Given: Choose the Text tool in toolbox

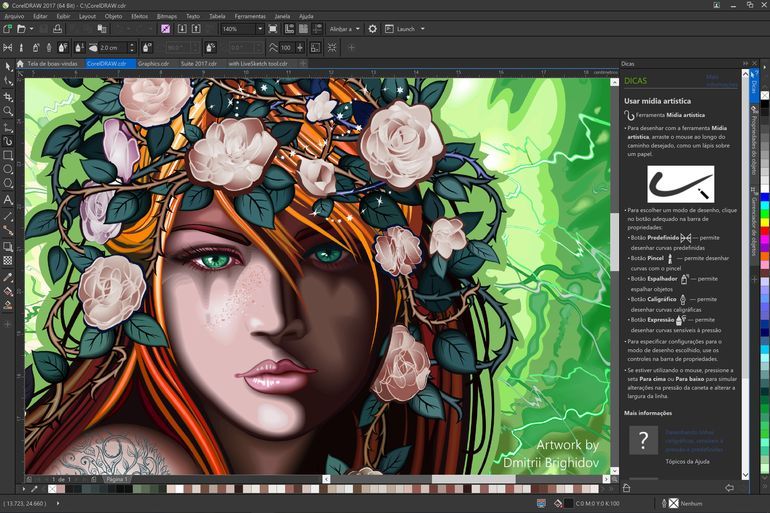Looking at the screenshot, I should coord(8,200).
